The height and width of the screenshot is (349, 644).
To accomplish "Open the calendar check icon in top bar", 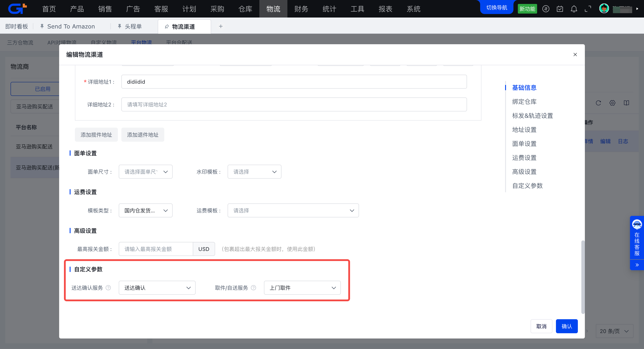I will tap(560, 9).
